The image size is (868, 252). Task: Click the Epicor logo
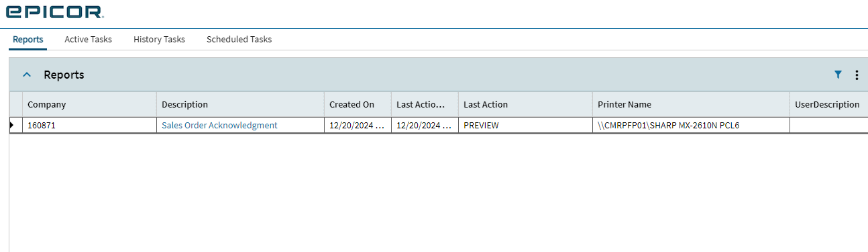(54, 11)
